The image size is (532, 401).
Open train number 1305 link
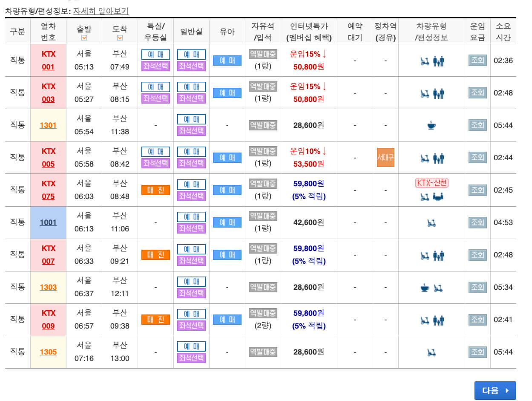pos(48,352)
